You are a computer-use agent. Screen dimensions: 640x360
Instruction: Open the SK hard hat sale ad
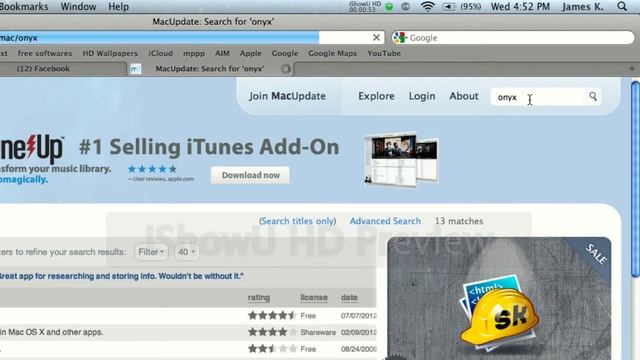point(499,298)
